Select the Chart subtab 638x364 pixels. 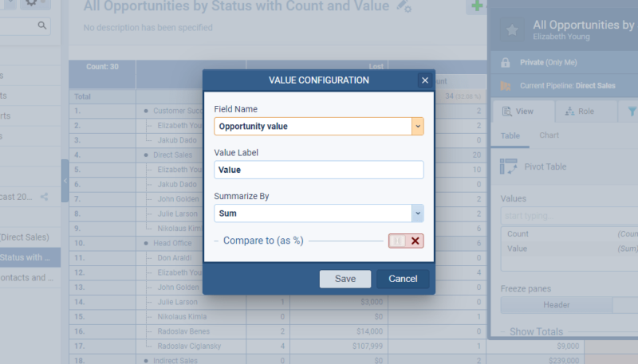(x=549, y=135)
